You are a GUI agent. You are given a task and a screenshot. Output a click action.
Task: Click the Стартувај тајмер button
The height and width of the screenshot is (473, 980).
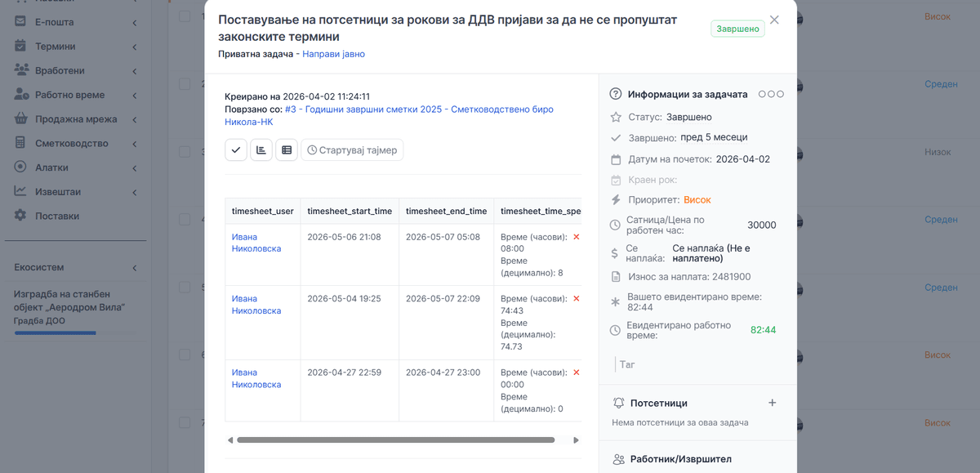pyautogui.click(x=352, y=150)
